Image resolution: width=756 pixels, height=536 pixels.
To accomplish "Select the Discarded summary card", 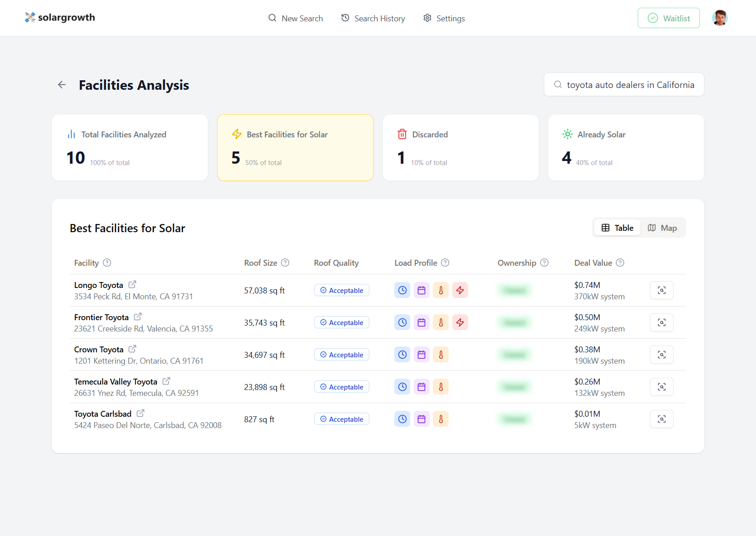I will point(460,147).
